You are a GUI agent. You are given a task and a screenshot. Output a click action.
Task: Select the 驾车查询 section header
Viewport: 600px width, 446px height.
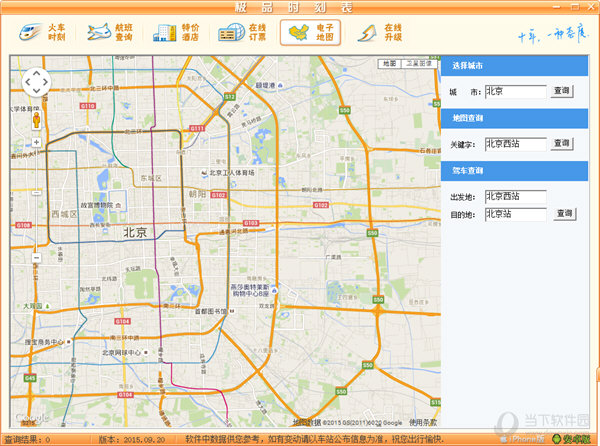click(x=514, y=171)
